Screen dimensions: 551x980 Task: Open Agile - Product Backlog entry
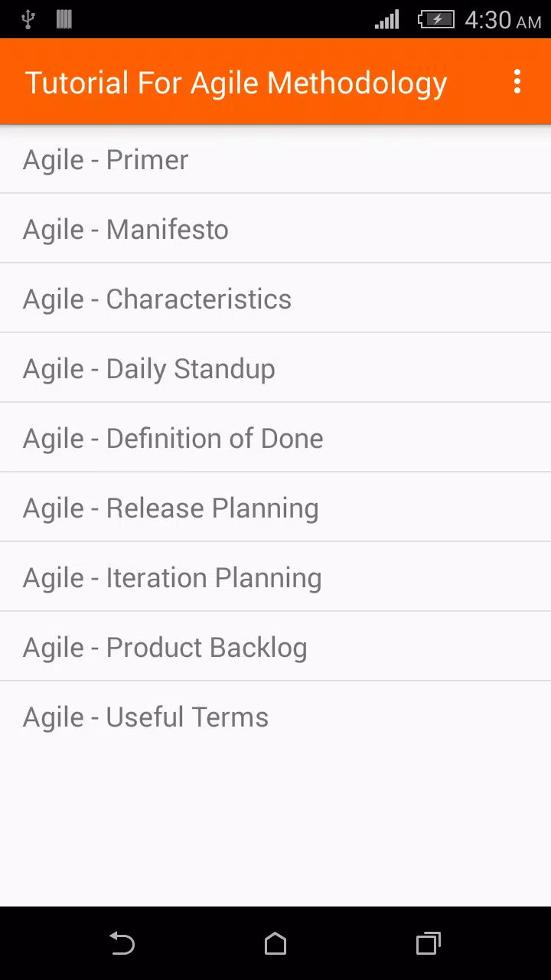275,646
